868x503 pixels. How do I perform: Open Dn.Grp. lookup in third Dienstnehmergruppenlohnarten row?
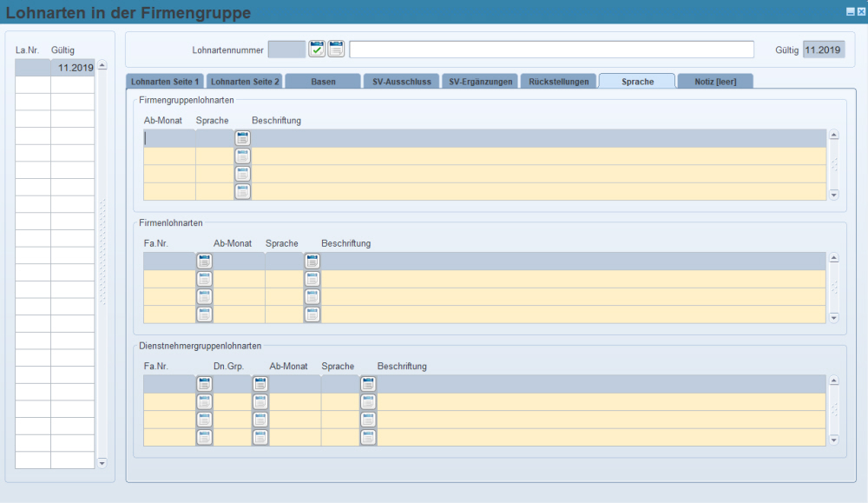(260, 420)
